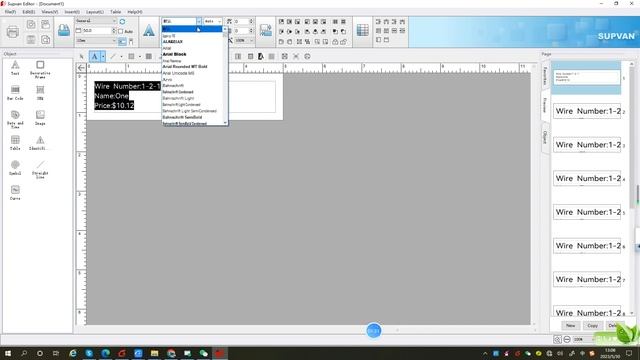The height and width of the screenshot is (360, 640).
Task: Open the Table menu
Action: click(116, 12)
